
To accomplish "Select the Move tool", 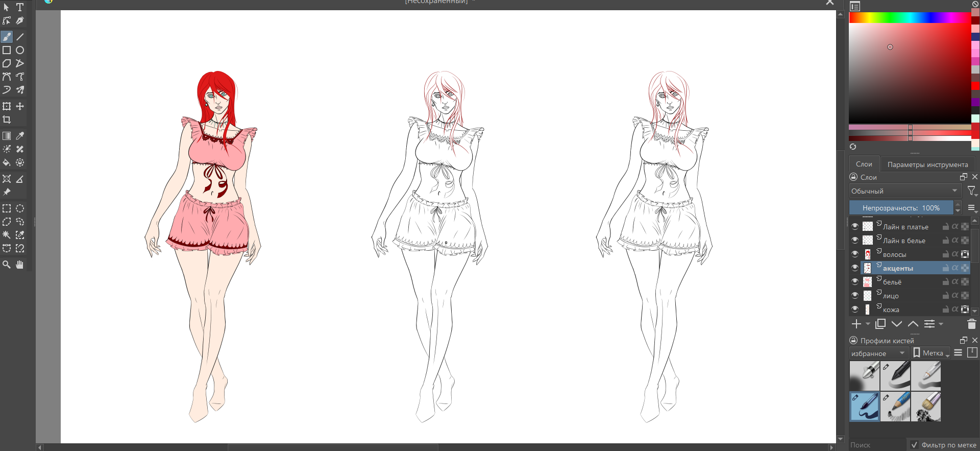I will click(x=20, y=106).
